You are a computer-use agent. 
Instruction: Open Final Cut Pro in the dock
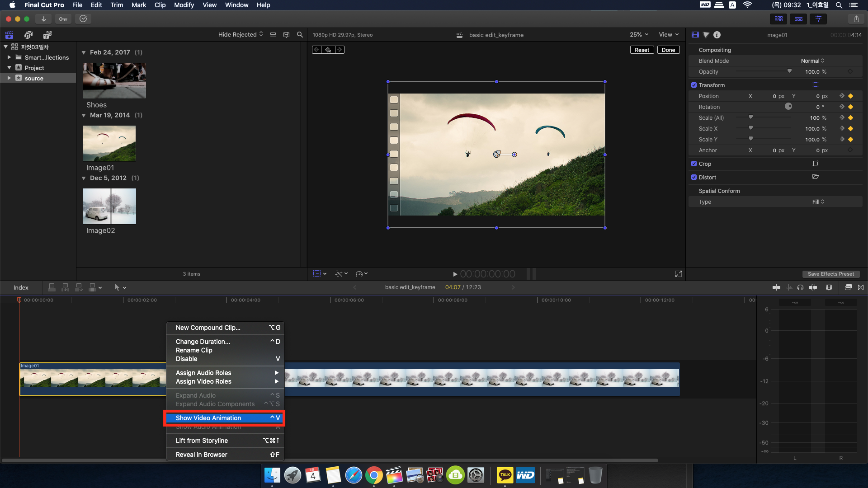[x=394, y=475]
